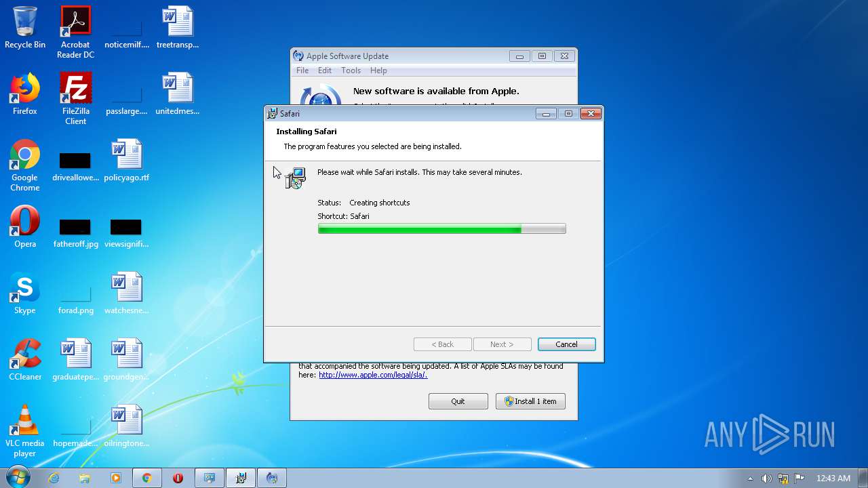Click the Install 1 item button
Viewport: 868px width, 488px height.
point(530,401)
